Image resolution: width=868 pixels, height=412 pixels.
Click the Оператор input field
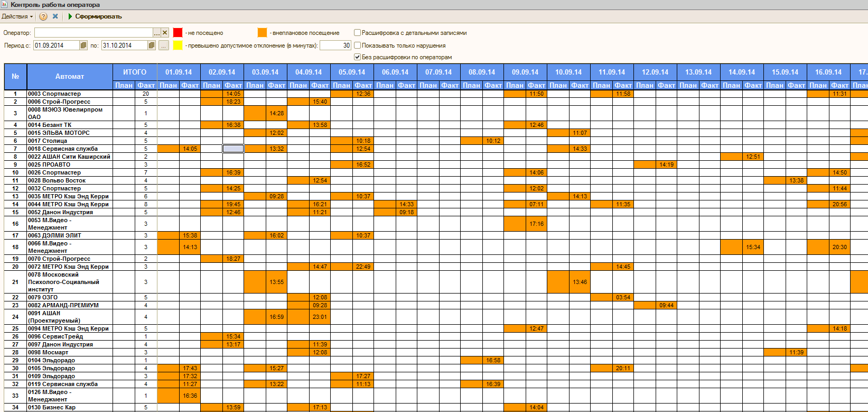tap(94, 33)
